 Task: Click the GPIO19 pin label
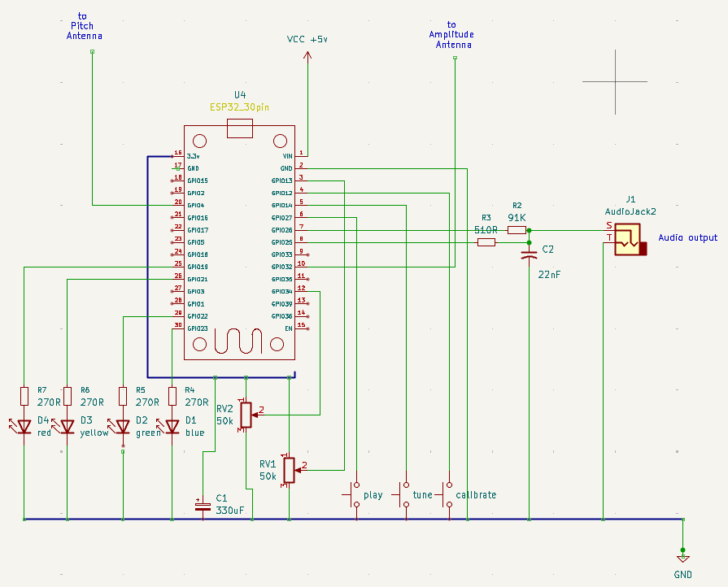pos(198,267)
